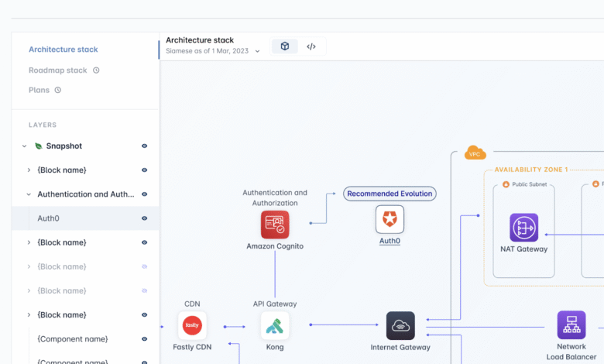Show the first greyed-out {Block name} layer
The width and height of the screenshot is (604, 364).
pos(145,266)
